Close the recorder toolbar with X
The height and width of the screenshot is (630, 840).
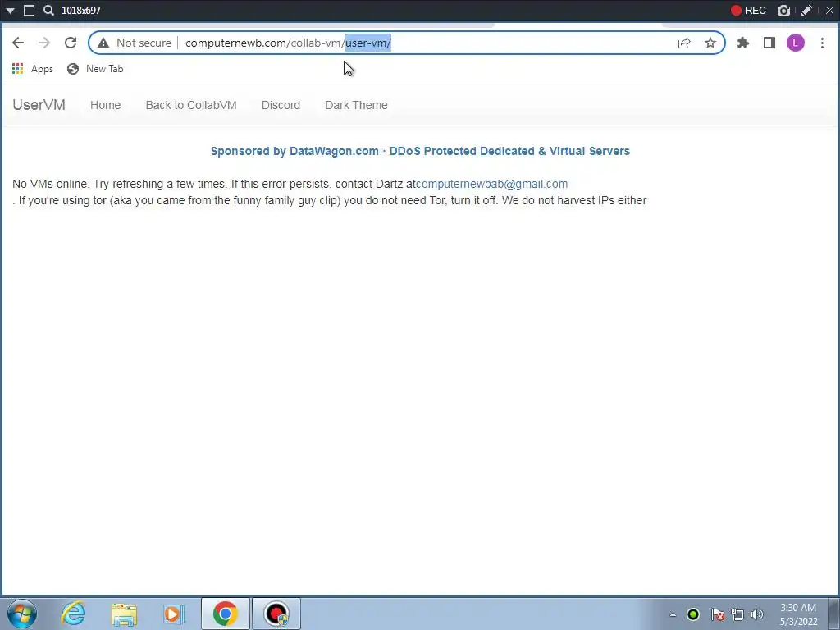[x=829, y=10]
